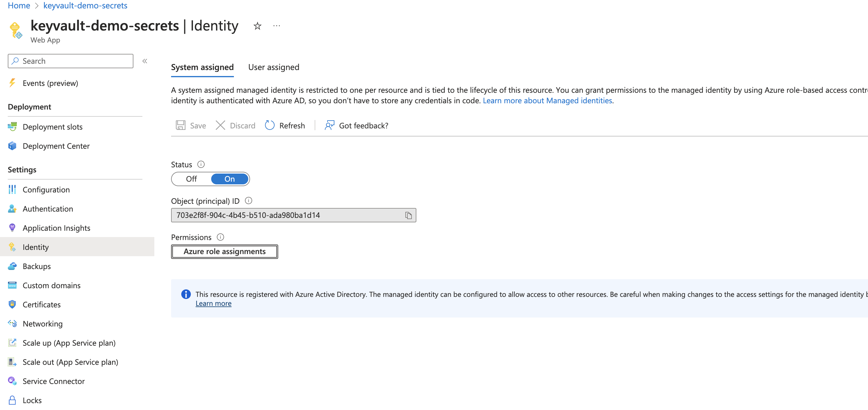The image size is (868, 410).
Task: Open the Deployment Center
Action: (x=56, y=146)
